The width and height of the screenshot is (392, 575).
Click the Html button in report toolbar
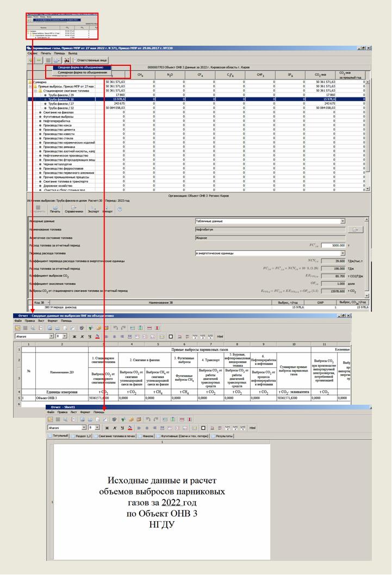coord(220,337)
